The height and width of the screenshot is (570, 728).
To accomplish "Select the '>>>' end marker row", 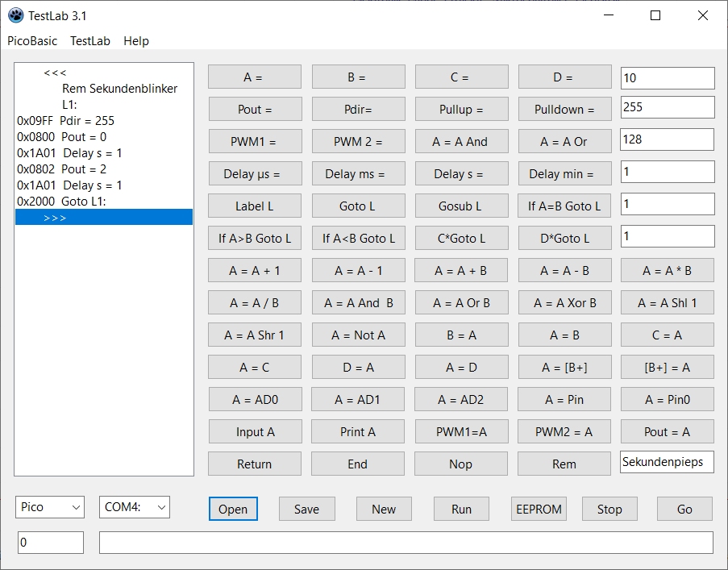I will 103,218.
